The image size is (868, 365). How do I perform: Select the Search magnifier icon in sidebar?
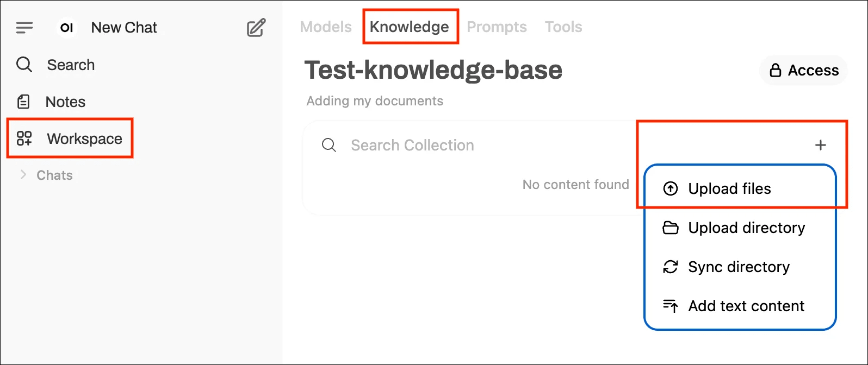coord(24,65)
